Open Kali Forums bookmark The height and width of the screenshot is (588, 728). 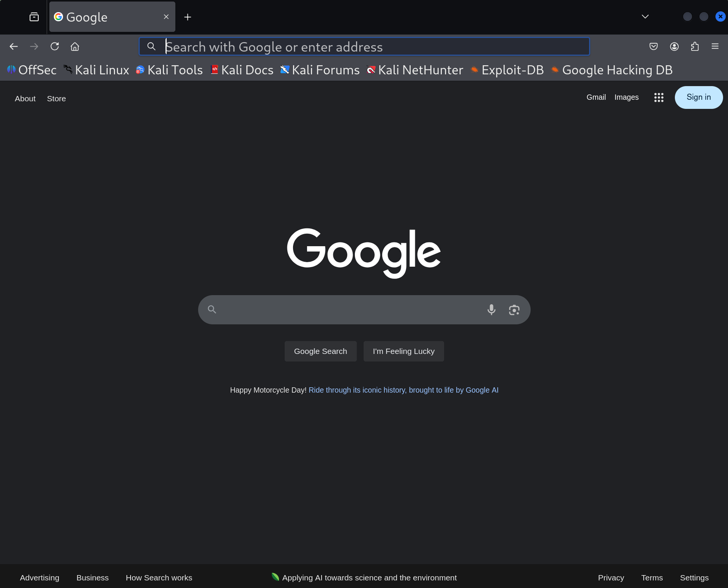pyautogui.click(x=320, y=70)
